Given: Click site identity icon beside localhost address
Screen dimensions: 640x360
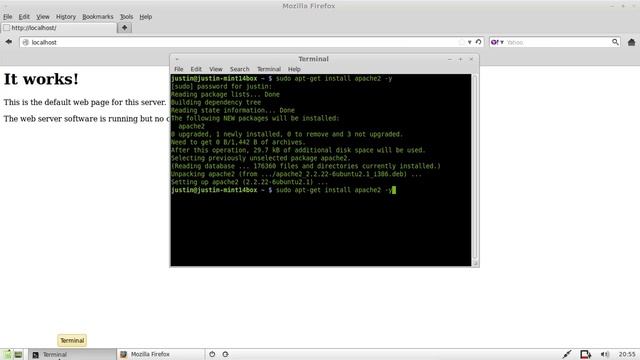Looking at the screenshot, I should [x=25, y=42].
